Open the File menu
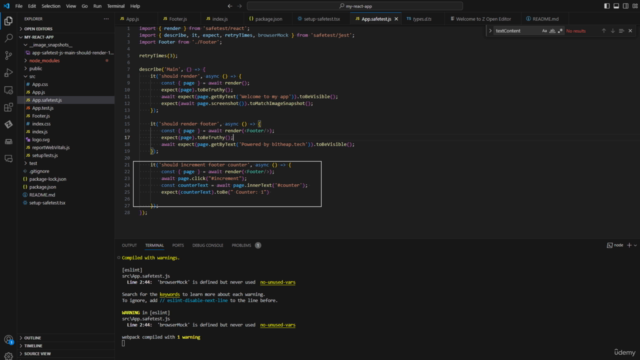Screen dimensions: 640x360 pyautogui.click(x=19, y=6)
